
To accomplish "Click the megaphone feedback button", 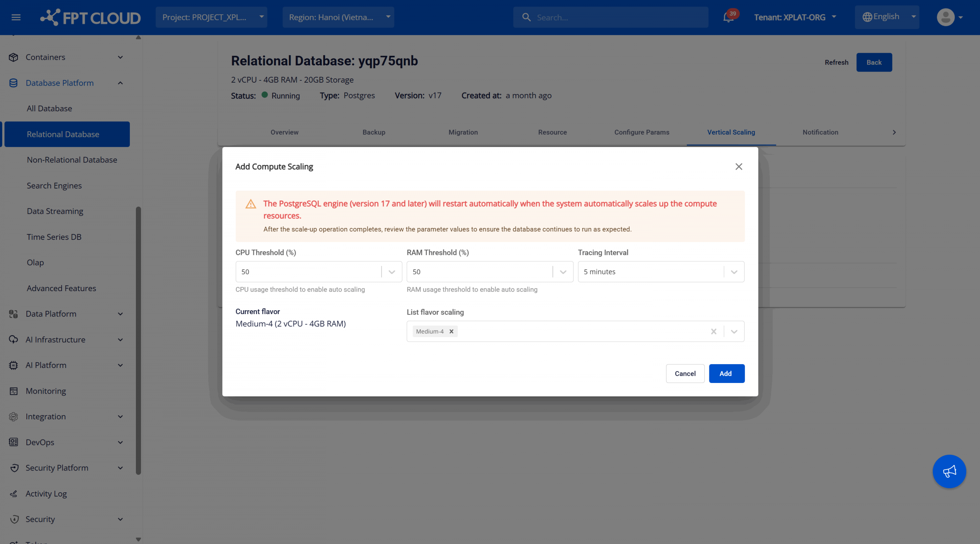I will coord(949,471).
